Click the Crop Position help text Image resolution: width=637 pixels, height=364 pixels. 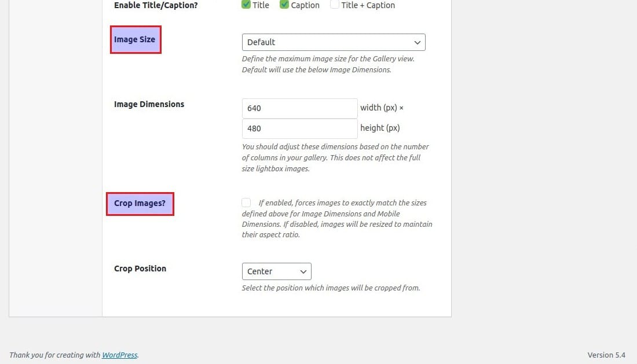[331, 288]
